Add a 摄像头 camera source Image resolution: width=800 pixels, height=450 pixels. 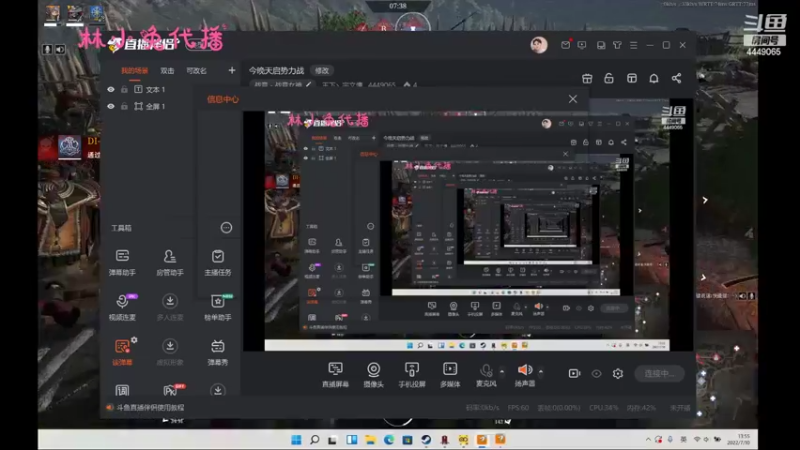coord(373,375)
